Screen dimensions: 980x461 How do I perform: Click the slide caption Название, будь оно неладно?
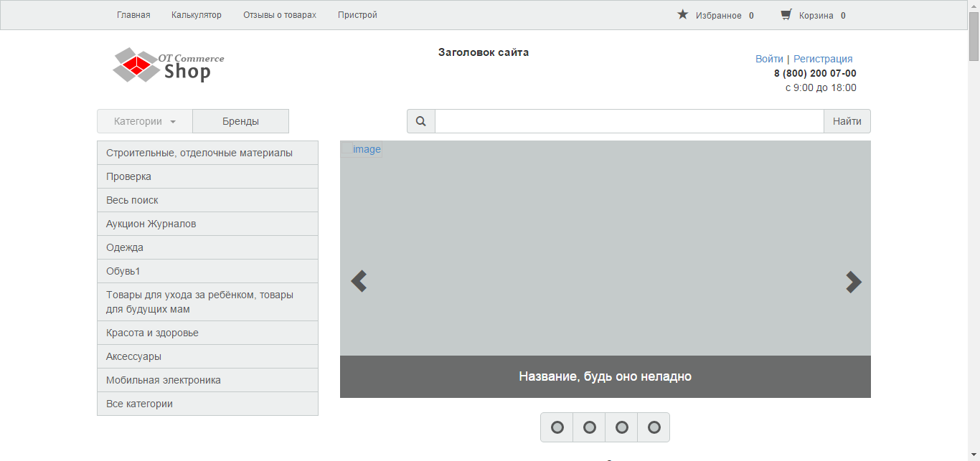[x=605, y=376]
